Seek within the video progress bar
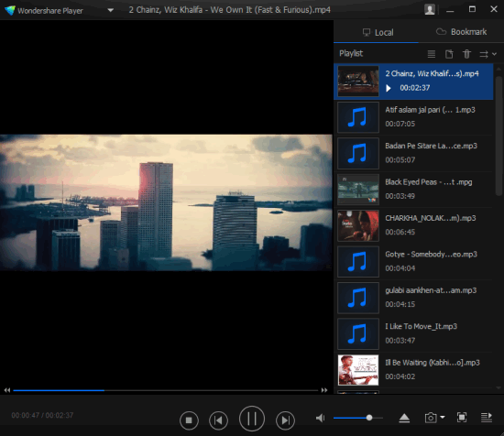This screenshot has height=436, width=504. click(x=166, y=390)
